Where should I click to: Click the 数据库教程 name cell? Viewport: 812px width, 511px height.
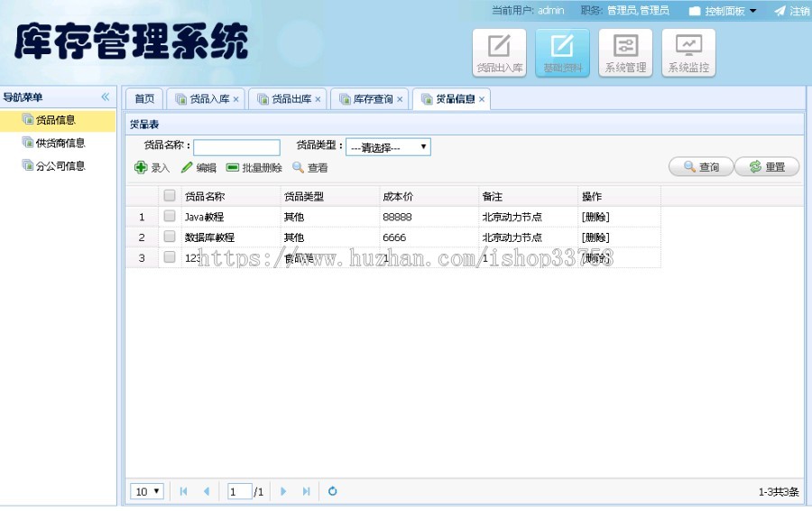point(231,237)
